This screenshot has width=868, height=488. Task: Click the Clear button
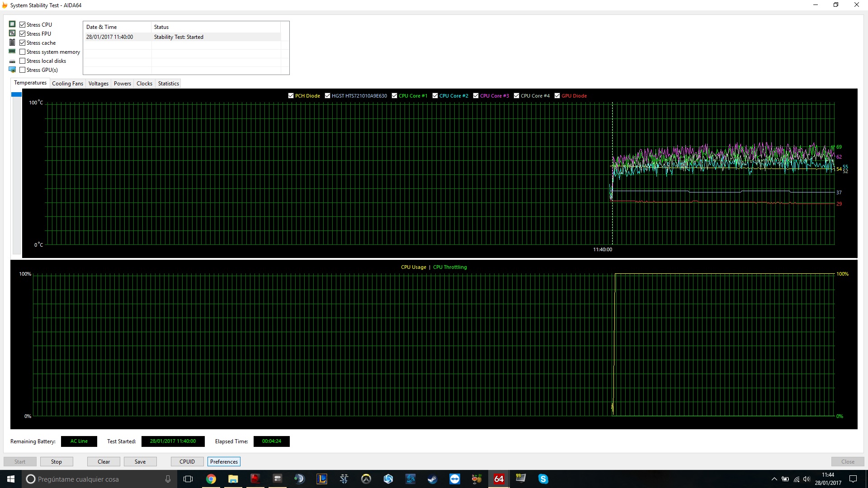(x=104, y=461)
